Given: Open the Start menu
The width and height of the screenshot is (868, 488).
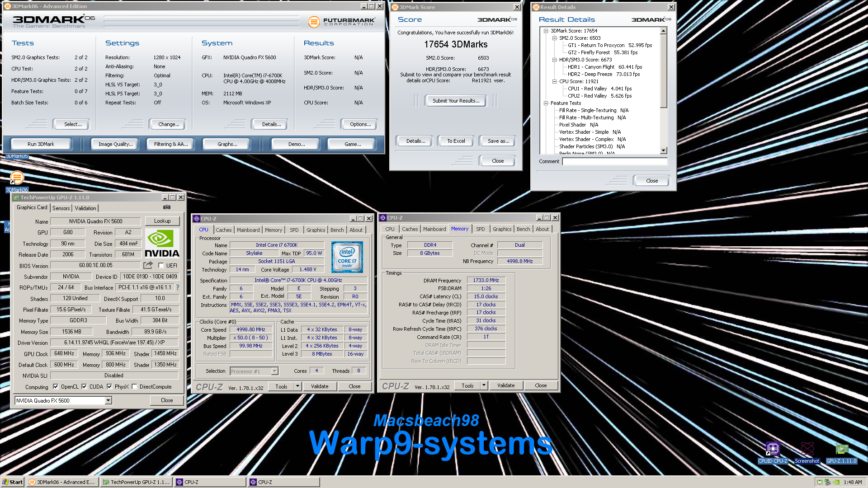Looking at the screenshot, I should coord(13,482).
